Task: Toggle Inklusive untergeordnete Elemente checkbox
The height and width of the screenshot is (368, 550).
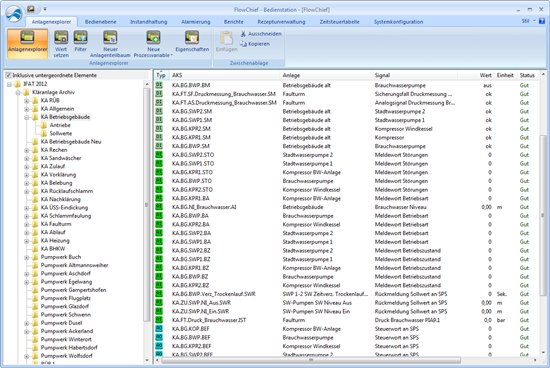Action: pos(8,75)
